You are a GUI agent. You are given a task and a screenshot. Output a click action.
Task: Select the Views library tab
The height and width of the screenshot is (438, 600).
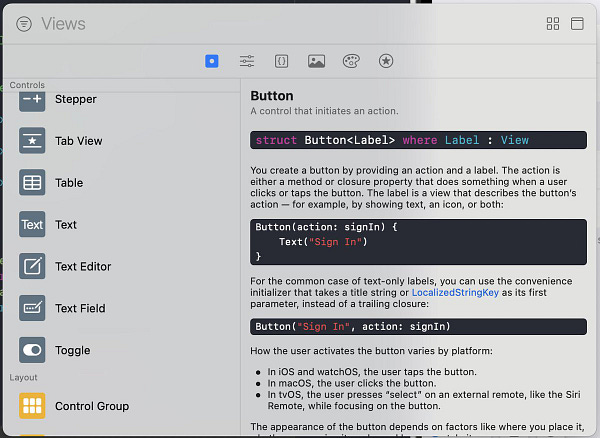tap(212, 61)
